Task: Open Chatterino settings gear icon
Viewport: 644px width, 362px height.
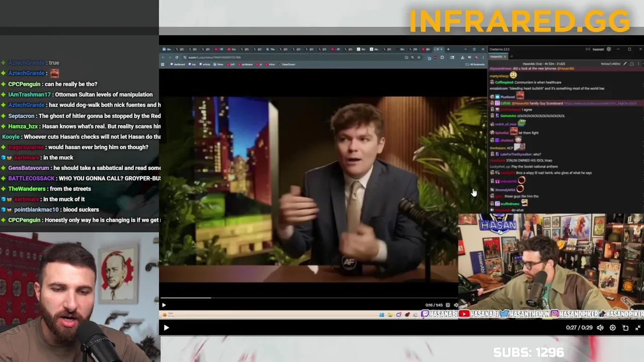Action: (608, 49)
